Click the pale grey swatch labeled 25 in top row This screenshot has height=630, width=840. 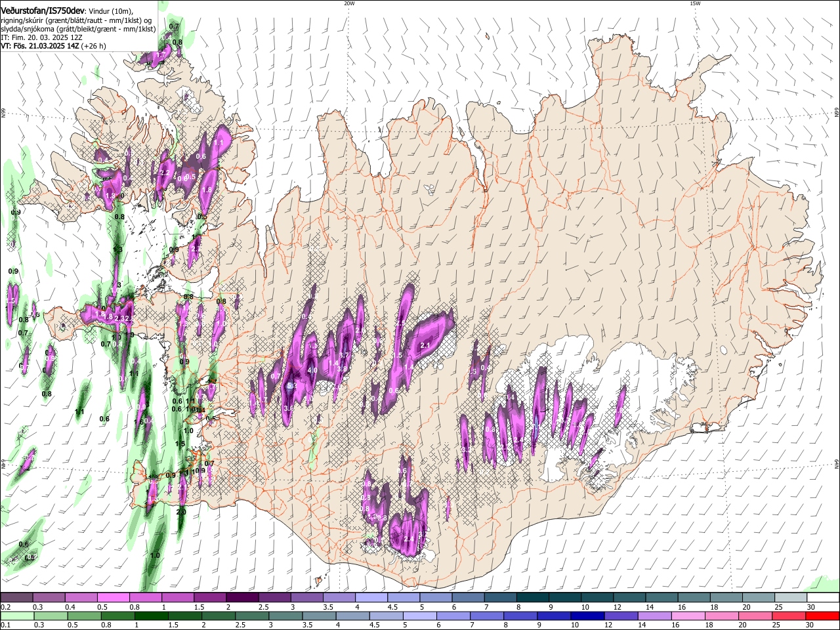[x=791, y=598]
